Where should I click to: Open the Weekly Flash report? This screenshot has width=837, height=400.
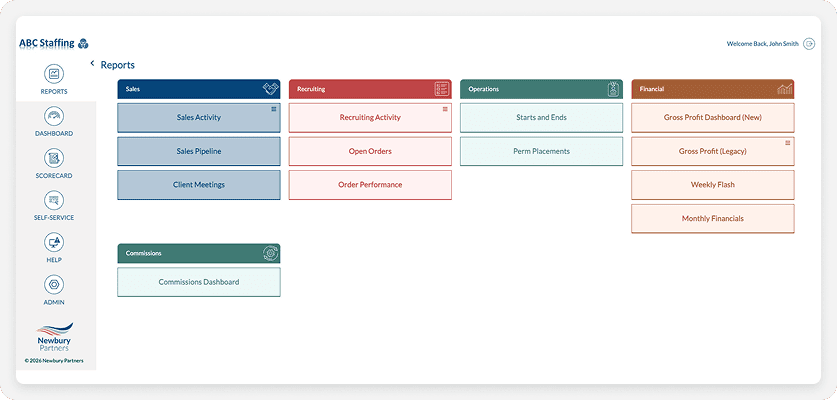point(713,185)
